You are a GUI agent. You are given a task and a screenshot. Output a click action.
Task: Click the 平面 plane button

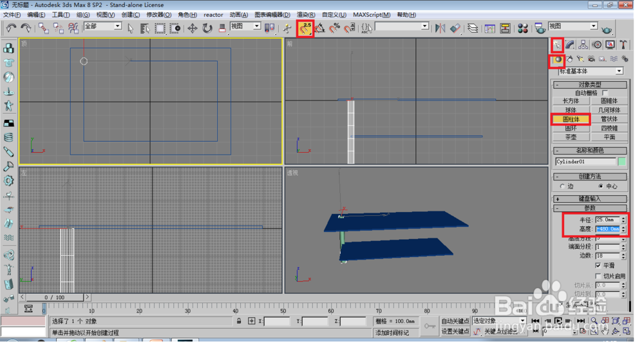click(609, 137)
